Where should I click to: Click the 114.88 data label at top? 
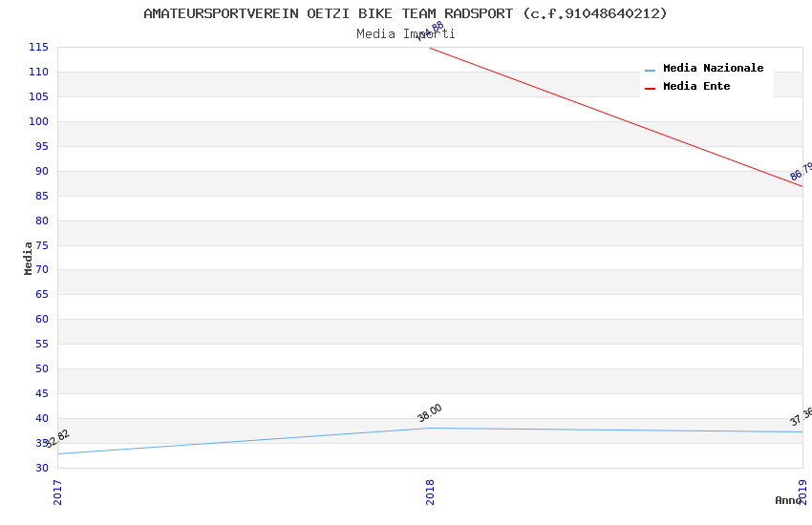[x=430, y=31]
